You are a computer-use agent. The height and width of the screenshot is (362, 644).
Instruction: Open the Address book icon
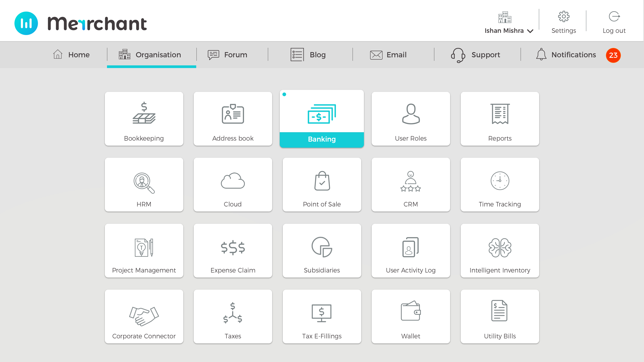233,114
